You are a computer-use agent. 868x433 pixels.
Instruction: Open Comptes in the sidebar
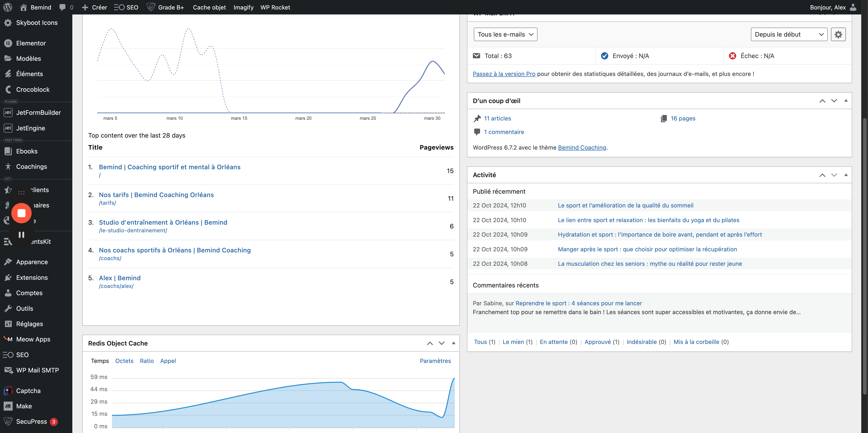tap(36, 293)
